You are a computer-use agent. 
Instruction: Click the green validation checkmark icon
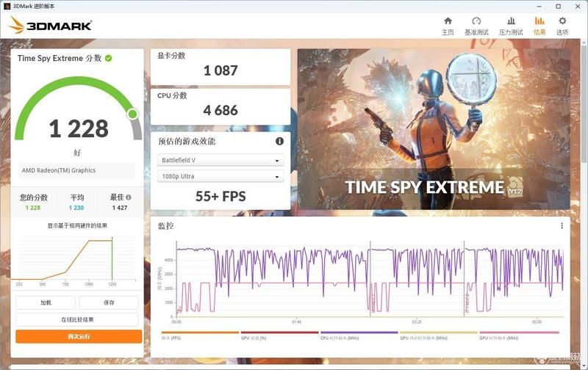(108, 58)
